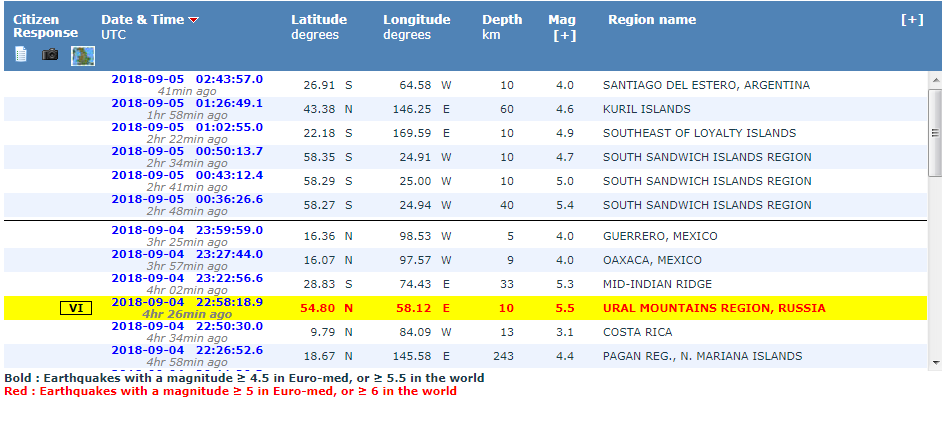Image resolution: width=942 pixels, height=445 pixels.
Task: Expand the [+] next to Region name
Action: tap(912, 20)
